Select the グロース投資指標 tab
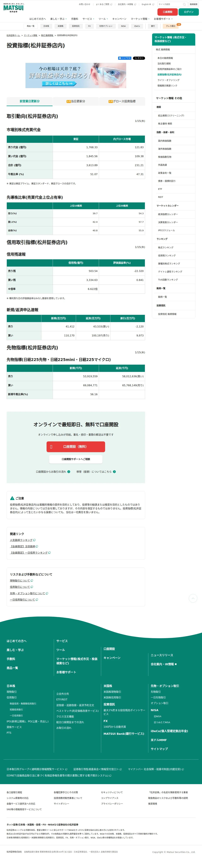The image size is (202, 868). [x=122, y=101]
